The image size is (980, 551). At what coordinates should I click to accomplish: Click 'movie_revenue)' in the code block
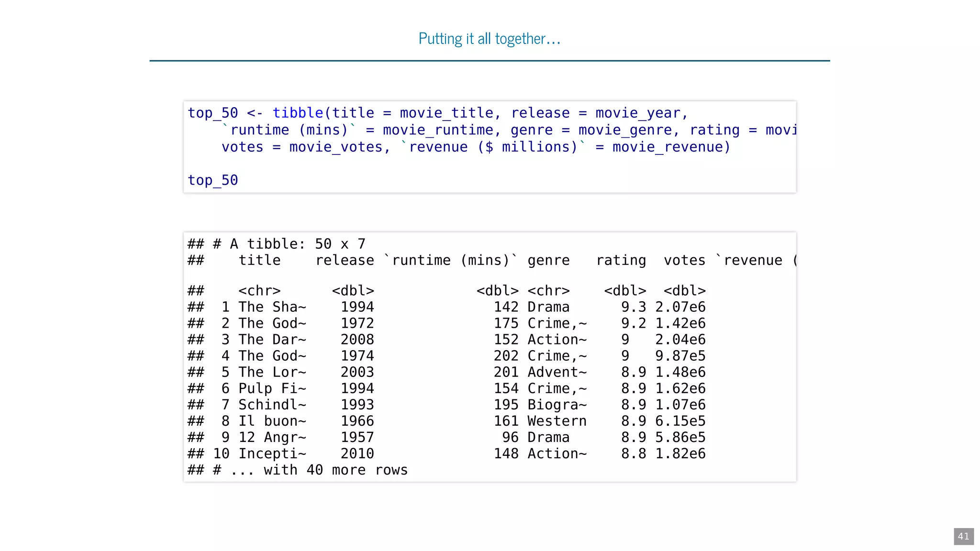pyautogui.click(x=671, y=147)
